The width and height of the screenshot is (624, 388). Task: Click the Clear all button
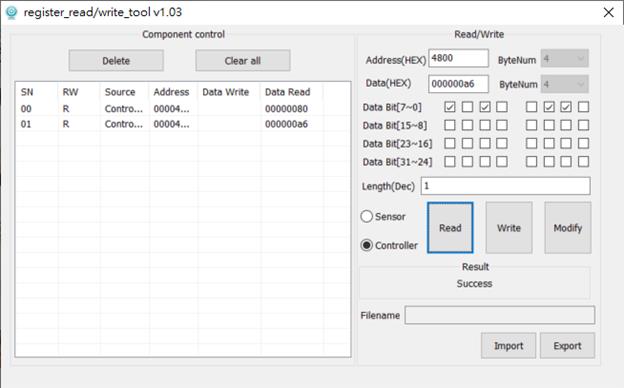[243, 61]
